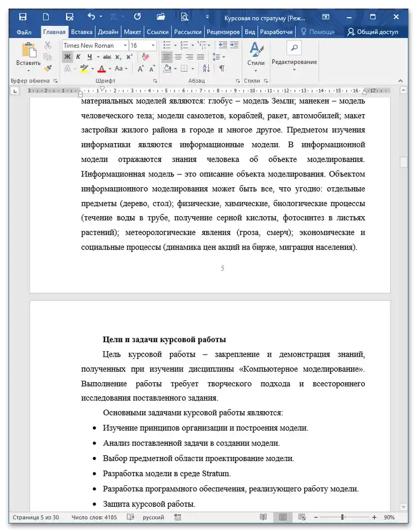Image resolution: width=417 pixels, height=532 pixels.
Task: Switch to the Рассылки tab
Action: 188,32
